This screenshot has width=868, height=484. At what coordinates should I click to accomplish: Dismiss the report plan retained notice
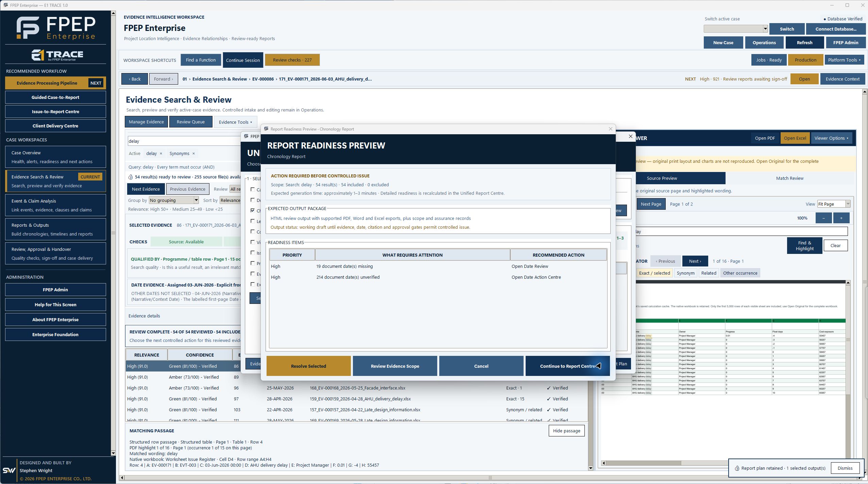tap(845, 468)
